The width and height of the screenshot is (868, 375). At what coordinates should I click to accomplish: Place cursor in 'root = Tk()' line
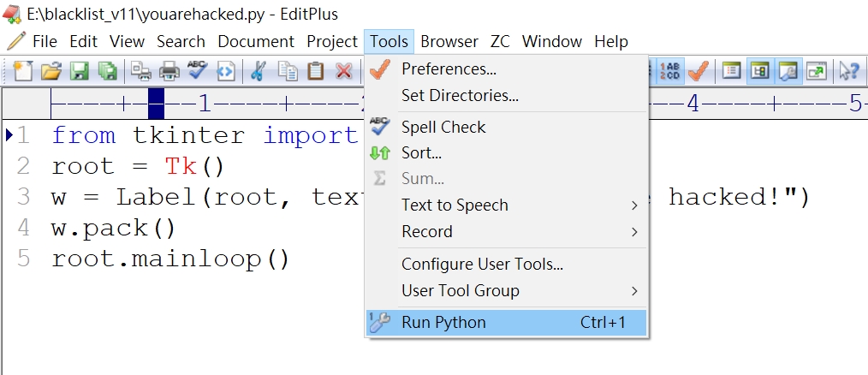(x=139, y=166)
